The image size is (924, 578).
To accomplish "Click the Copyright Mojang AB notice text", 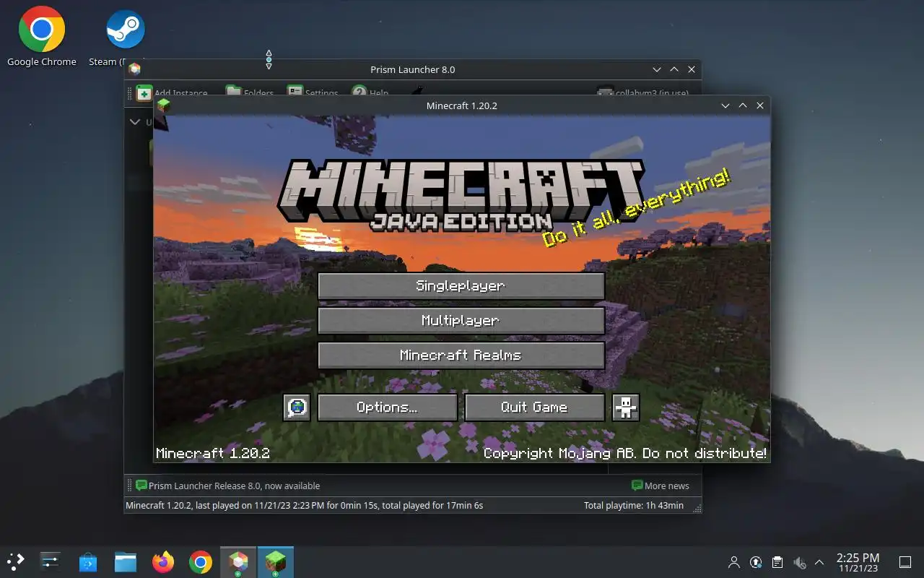I will 625,454.
